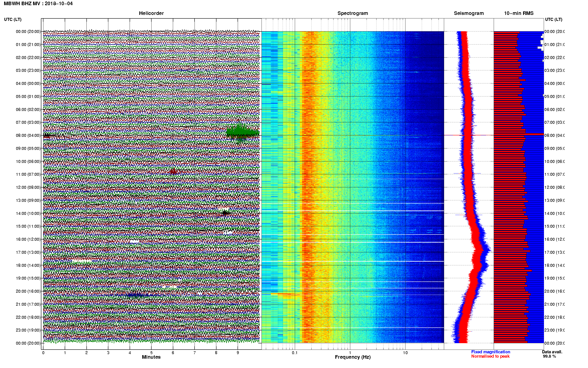This screenshot has width=588, height=368.
Task: Click the '0.1' frequency tick label
Action: (295, 353)
